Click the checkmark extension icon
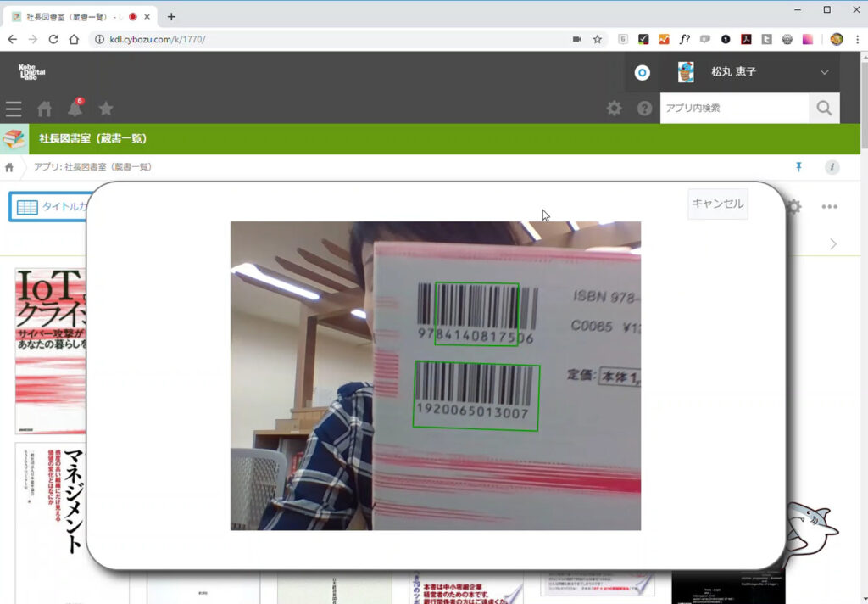Screen dimensions: 868x604 (643, 39)
